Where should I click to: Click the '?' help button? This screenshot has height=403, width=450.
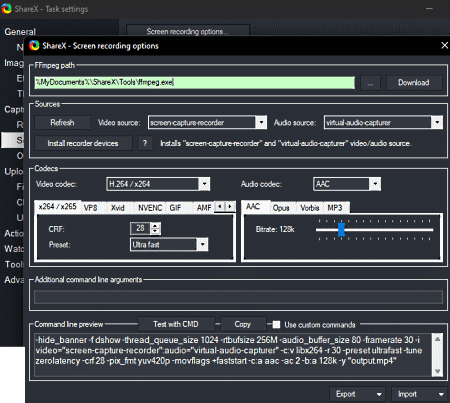click(145, 143)
